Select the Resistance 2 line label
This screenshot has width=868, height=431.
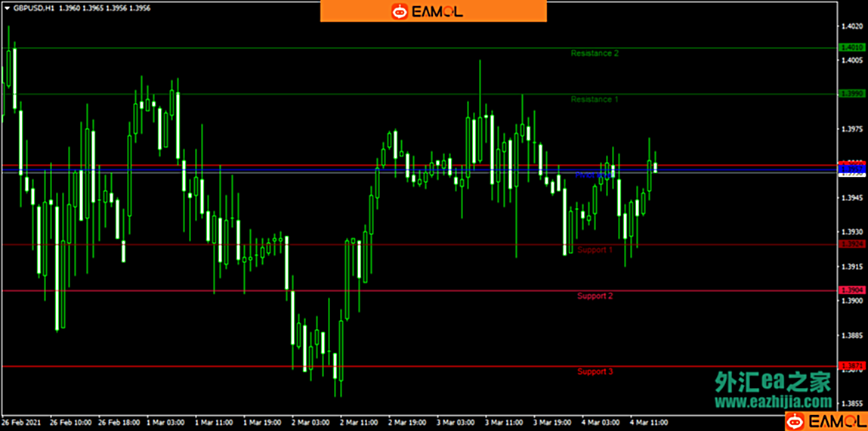595,54
